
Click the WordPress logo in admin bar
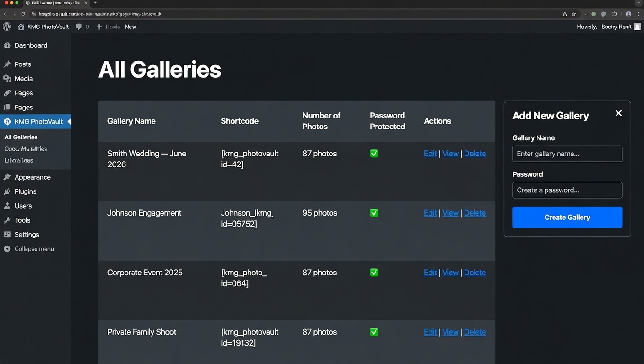pyautogui.click(x=7, y=27)
